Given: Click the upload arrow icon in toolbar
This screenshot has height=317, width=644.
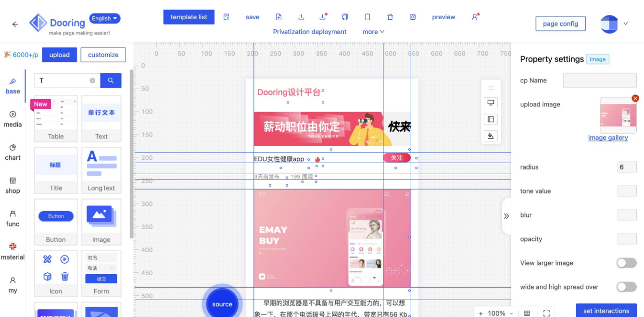Looking at the screenshot, I should 301,17.
